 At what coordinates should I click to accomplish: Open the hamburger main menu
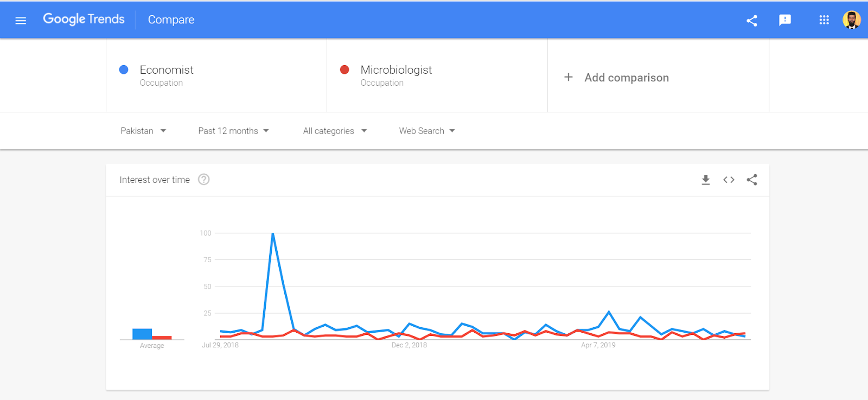click(21, 21)
